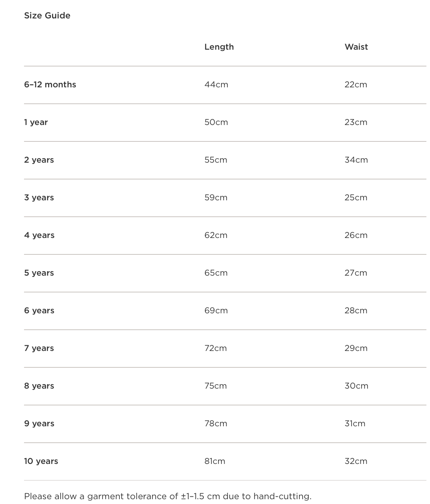Select the 69cm length cell

point(216,310)
